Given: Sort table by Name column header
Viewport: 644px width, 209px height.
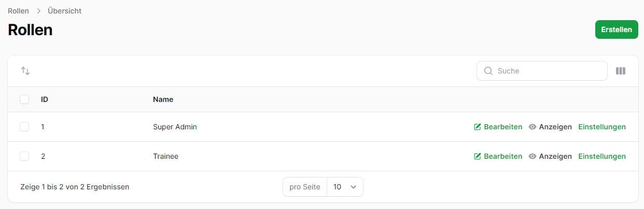Looking at the screenshot, I should [x=163, y=99].
